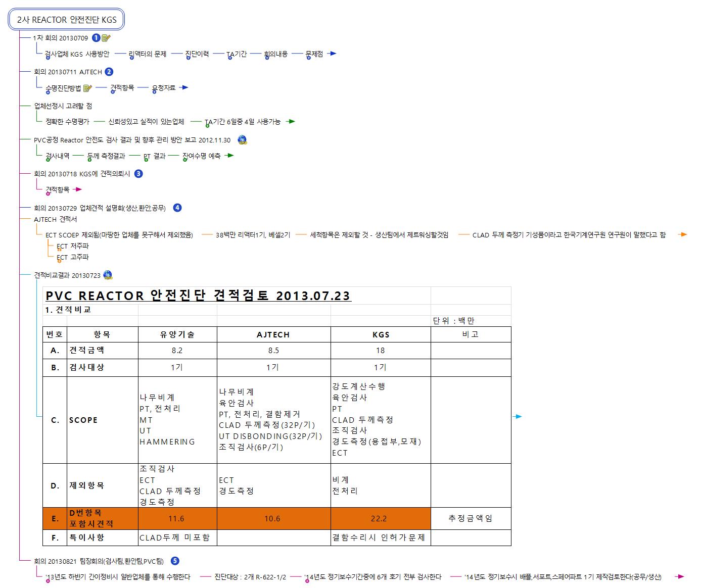Open the note icon beside 수명진단방법

[87, 88]
